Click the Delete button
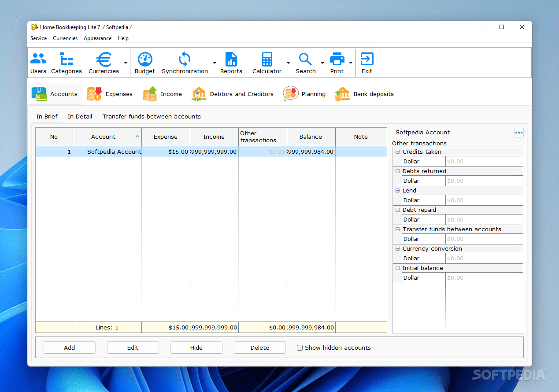Screen dimensions: 559x392 click(260, 348)
